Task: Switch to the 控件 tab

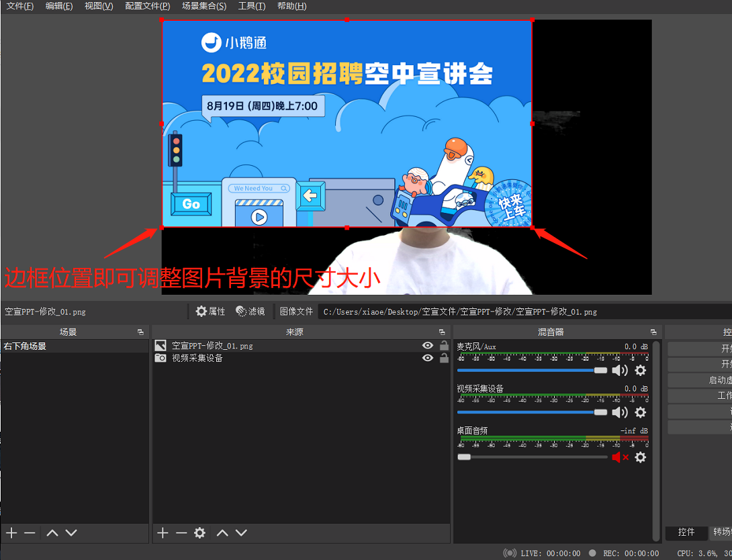Action: pyautogui.click(x=686, y=532)
